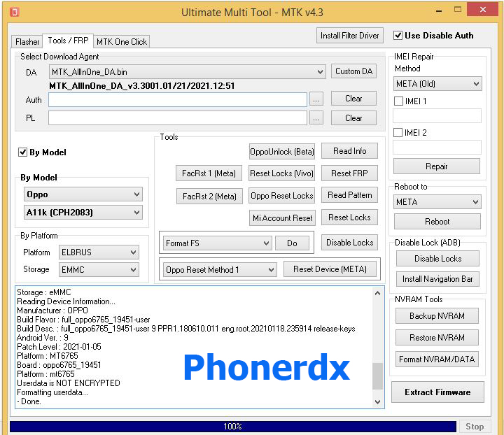Image resolution: width=504 pixels, height=435 pixels.
Task: Click the Reset Locks button in Tools
Action: (x=350, y=217)
